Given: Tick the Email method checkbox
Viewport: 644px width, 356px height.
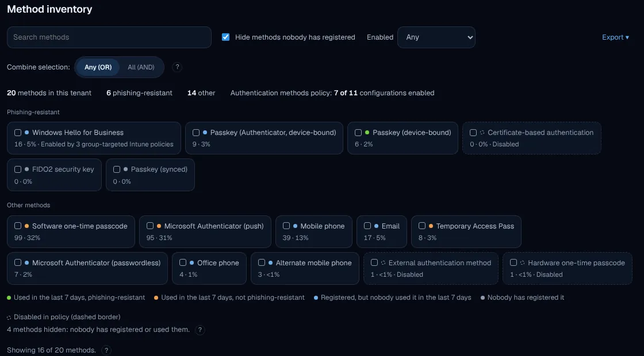Looking at the screenshot, I should (367, 226).
